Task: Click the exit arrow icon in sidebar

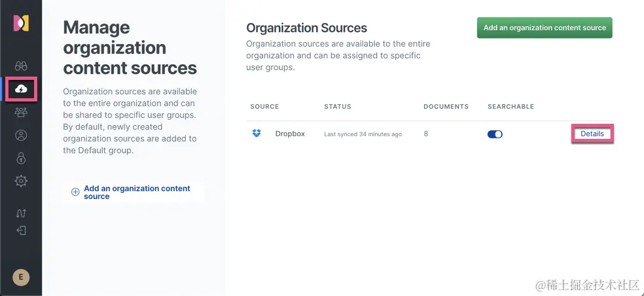Action: tap(21, 231)
